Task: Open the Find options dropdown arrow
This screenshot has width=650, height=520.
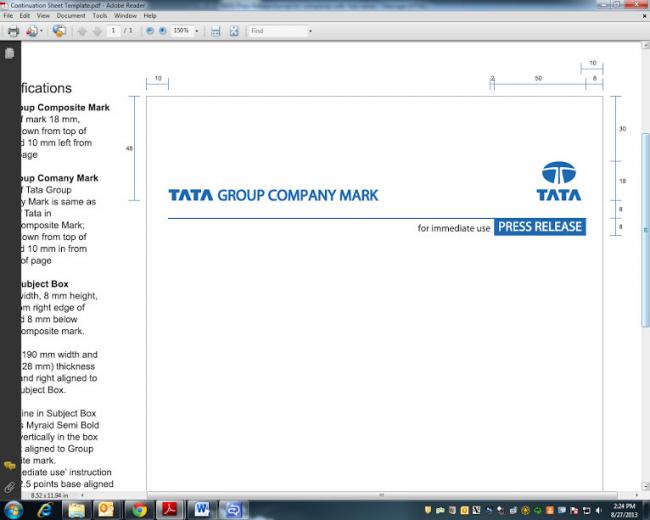Action: (311, 31)
